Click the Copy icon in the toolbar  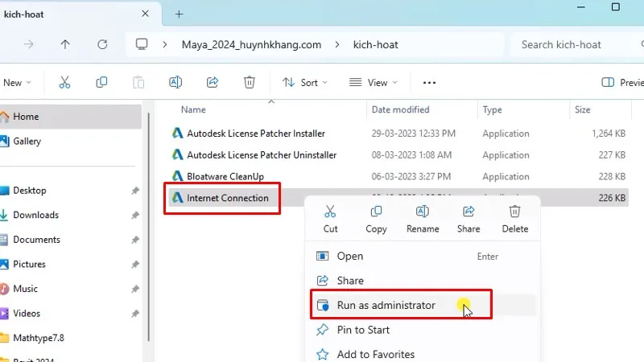tap(101, 83)
